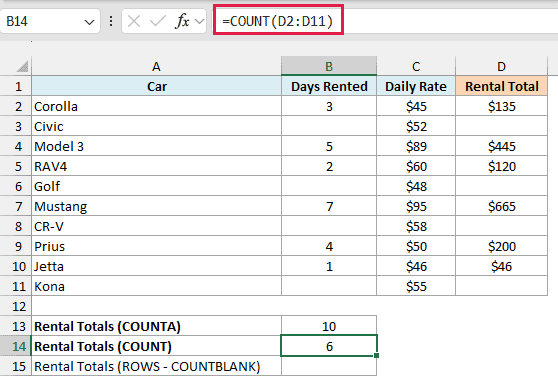Select column A header
The width and height of the screenshot is (558, 376).
pyautogui.click(x=156, y=66)
